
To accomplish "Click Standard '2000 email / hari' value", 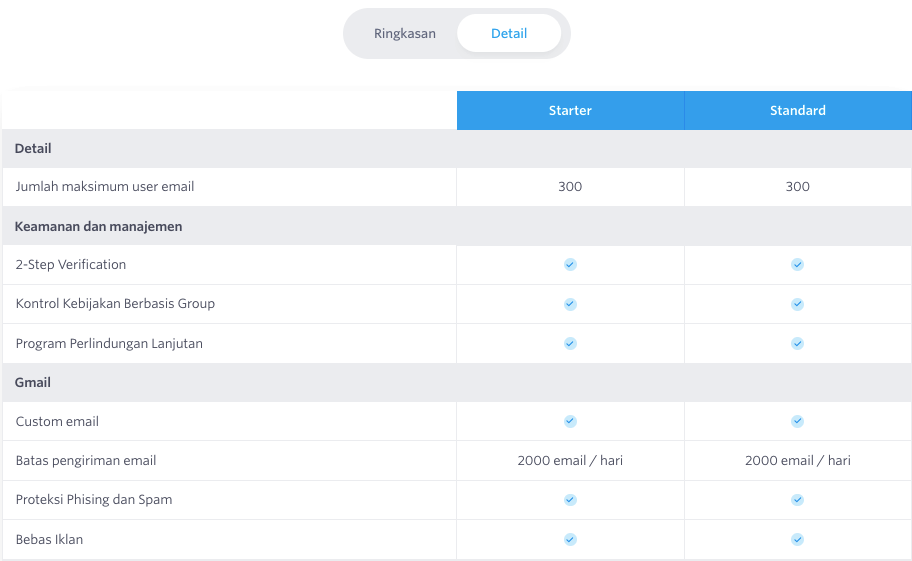I will (797, 460).
